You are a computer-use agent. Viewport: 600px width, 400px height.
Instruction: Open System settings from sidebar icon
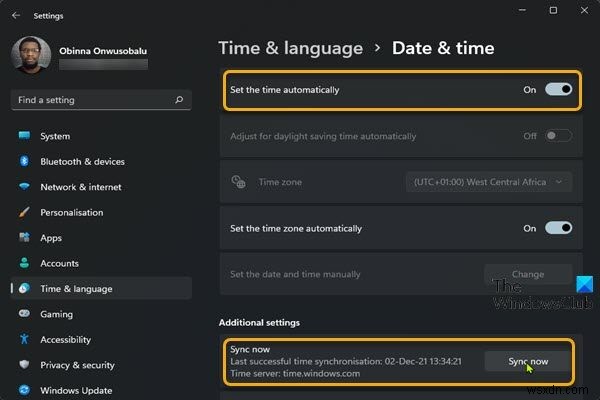tap(22, 136)
